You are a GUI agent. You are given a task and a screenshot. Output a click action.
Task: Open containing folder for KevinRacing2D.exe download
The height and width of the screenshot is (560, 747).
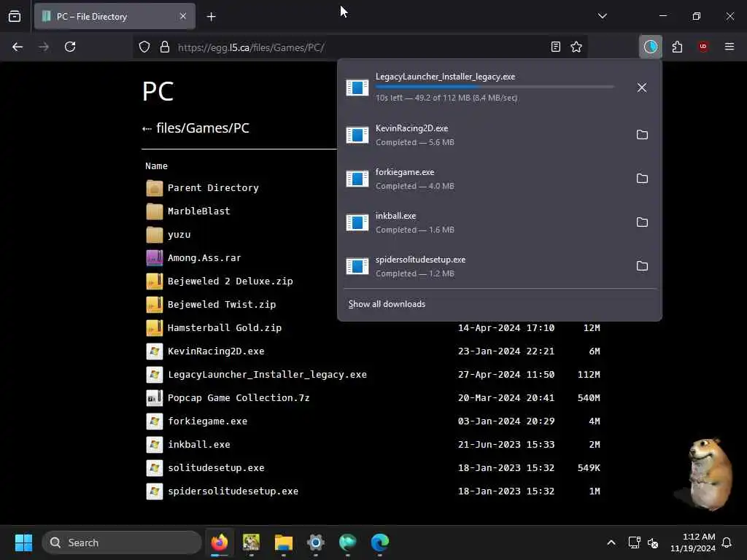(642, 135)
